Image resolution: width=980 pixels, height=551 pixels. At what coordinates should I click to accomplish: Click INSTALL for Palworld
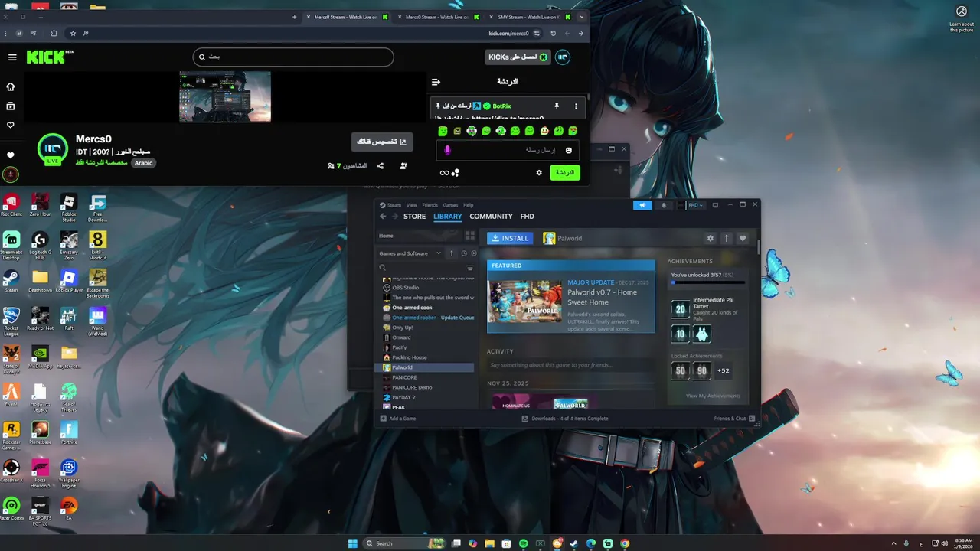tap(510, 238)
